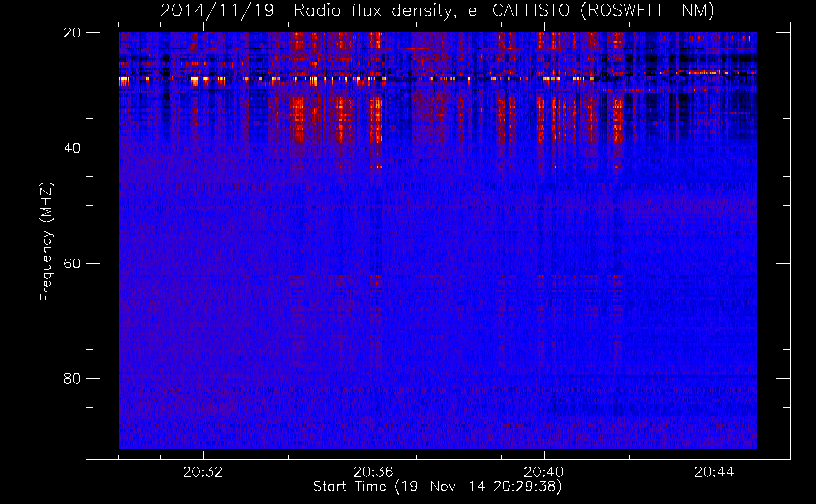Click the 20:36 time tick label
Viewport: 816px width, 504px height.
coord(373,472)
